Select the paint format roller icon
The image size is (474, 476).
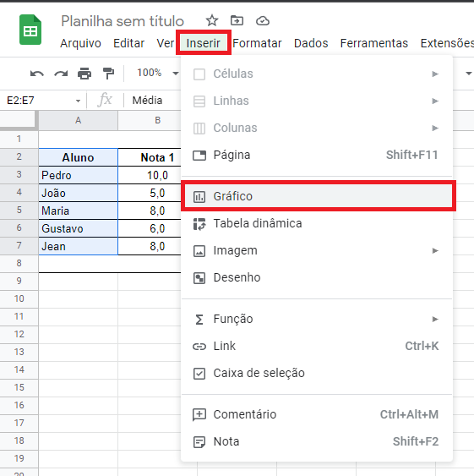(108, 74)
